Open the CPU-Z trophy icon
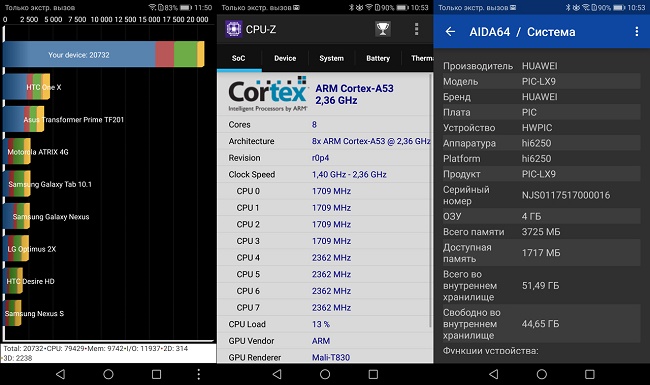This screenshot has height=385, width=650. pyautogui.click(x=383, y=29)
